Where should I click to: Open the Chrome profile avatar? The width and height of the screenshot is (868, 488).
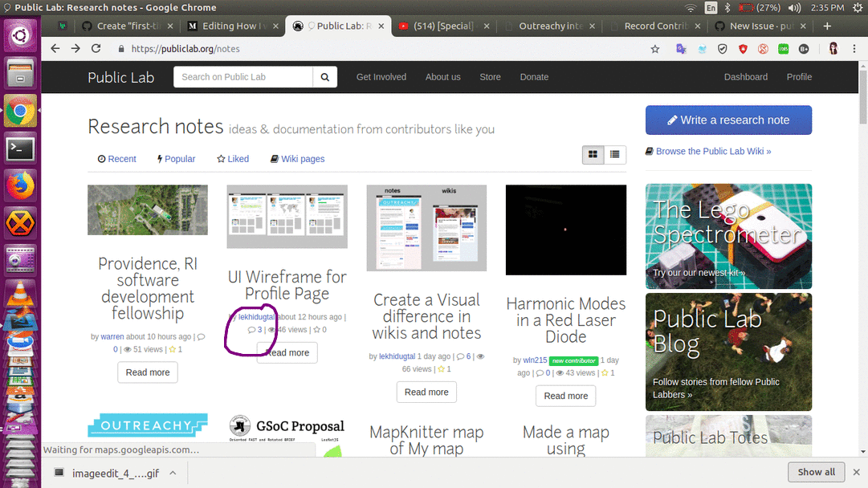pos(833,49)
